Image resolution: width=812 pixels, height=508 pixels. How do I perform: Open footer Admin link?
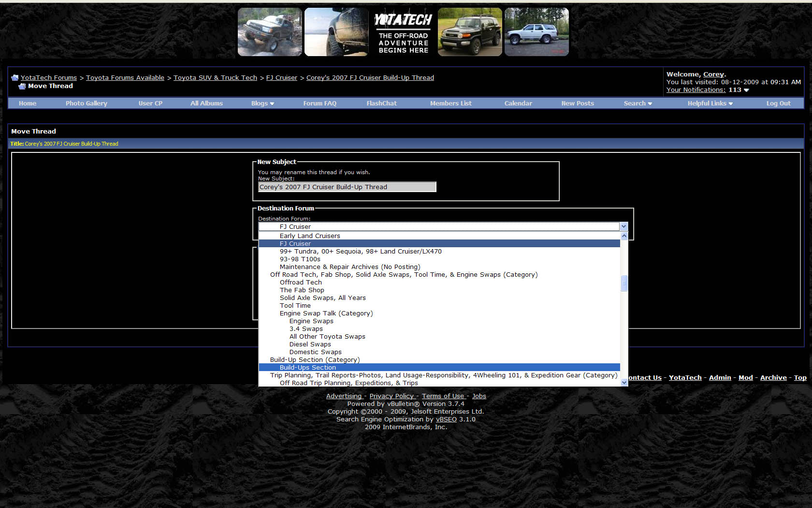click(x=720, y=378)
